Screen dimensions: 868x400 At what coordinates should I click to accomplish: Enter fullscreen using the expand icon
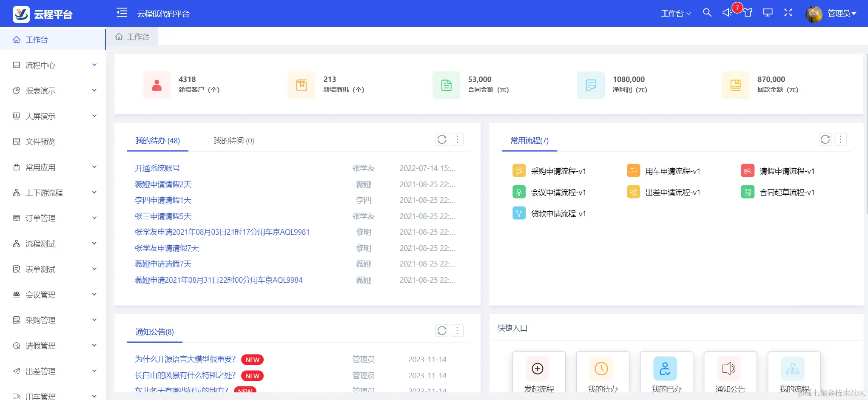pos(788,13)
